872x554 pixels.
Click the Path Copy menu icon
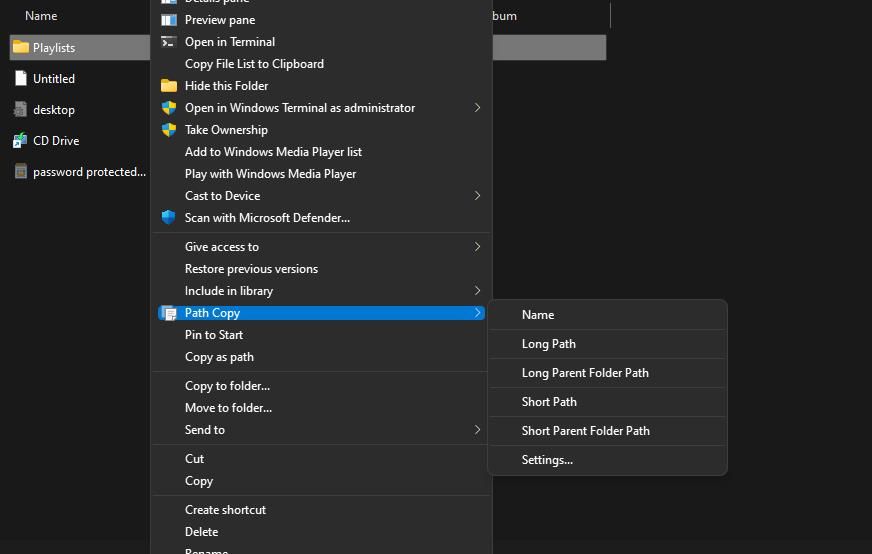(169, 313)
